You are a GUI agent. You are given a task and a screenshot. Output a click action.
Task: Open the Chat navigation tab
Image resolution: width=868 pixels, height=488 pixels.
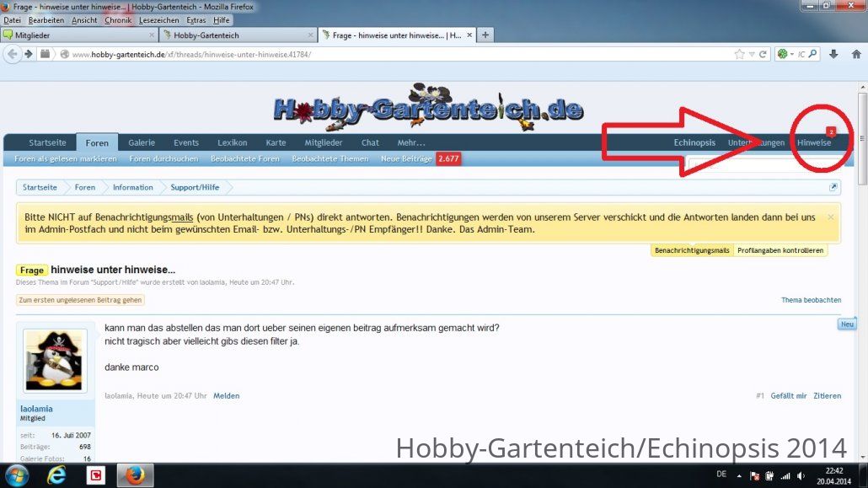[x=370, y=142]
